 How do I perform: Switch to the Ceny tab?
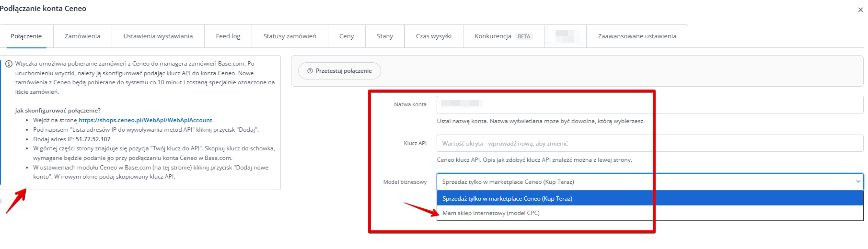coord(346,36)
